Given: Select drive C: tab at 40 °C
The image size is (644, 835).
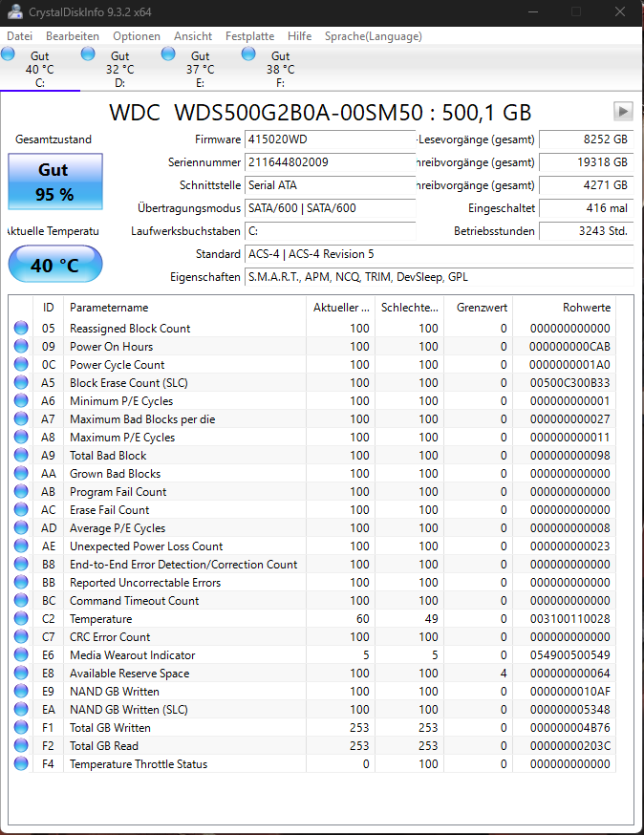Looking at the screenshot, I should 40,69.
